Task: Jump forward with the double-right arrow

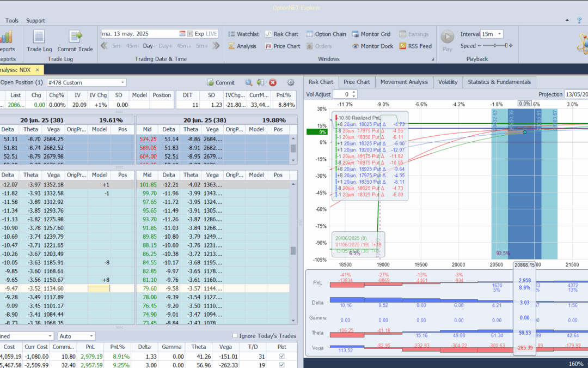Action: 216,46
